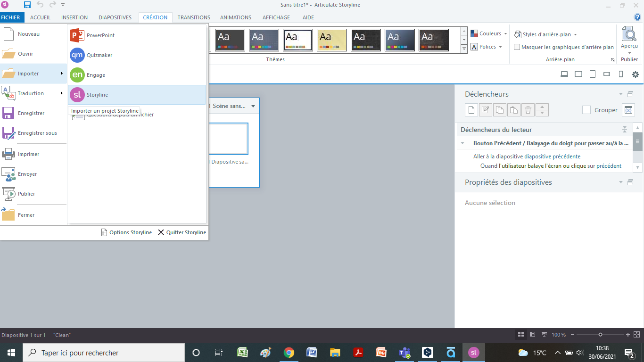This screenshot has width=644, height=362.
Task: Click Ouvrir in the Fichier menu
Action: [x=33, y=54]
